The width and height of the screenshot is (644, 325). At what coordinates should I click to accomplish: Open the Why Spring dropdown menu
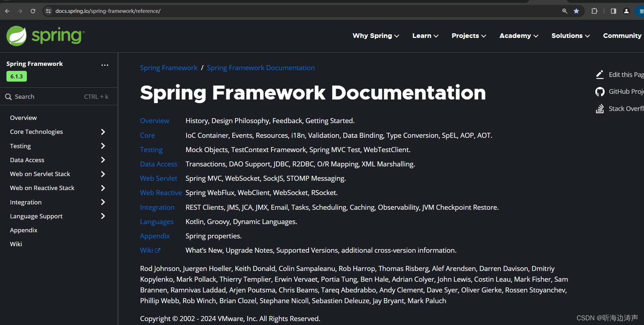(x=376, y=36)
